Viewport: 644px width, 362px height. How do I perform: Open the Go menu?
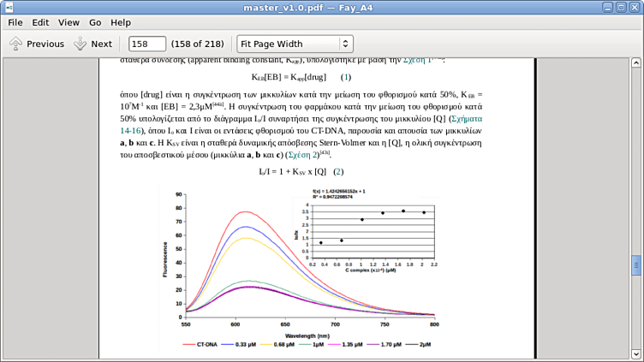[95, 22]
